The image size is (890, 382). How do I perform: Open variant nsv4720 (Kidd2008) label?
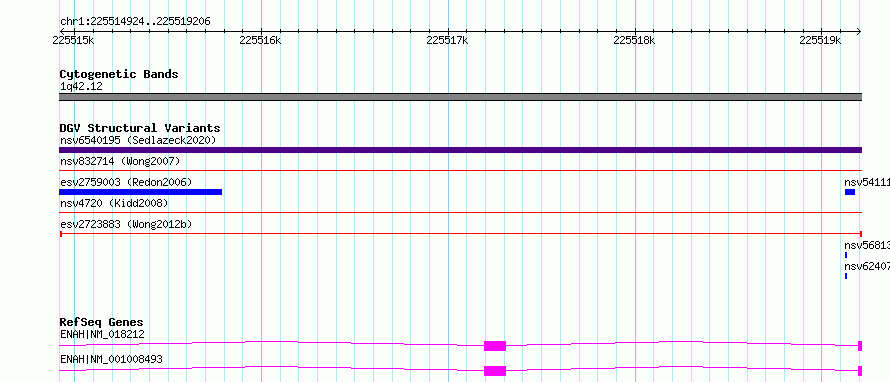pyautogui.click(x=114, y=203)
